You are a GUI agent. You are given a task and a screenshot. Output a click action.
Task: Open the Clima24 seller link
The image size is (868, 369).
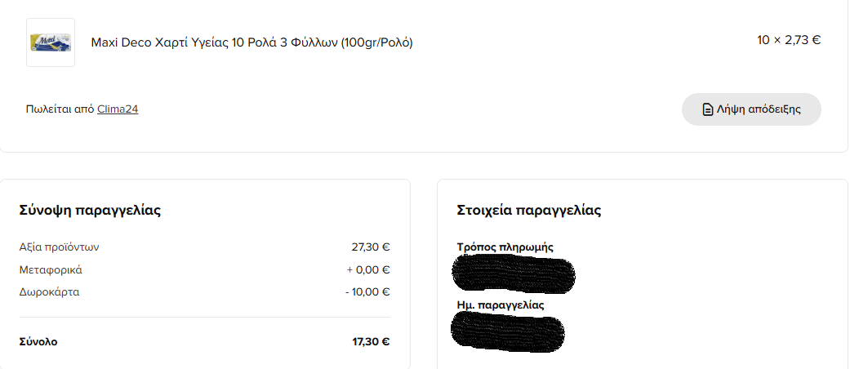(118, 109)
